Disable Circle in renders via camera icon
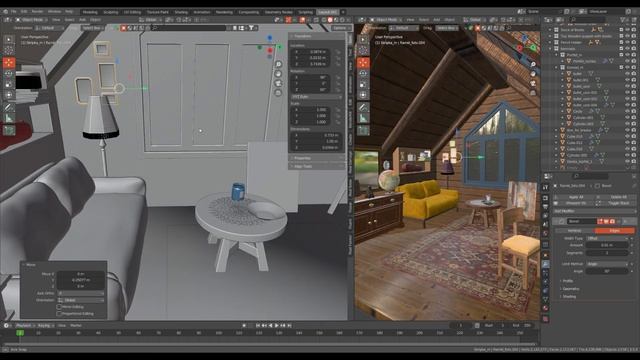The image size is (640, 360). (x=633, y=111)
